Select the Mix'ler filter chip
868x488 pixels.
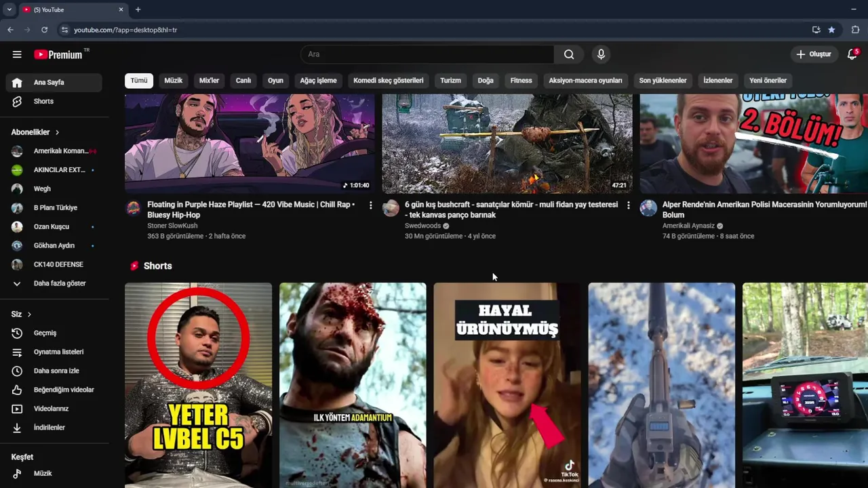tap(209, 81)
